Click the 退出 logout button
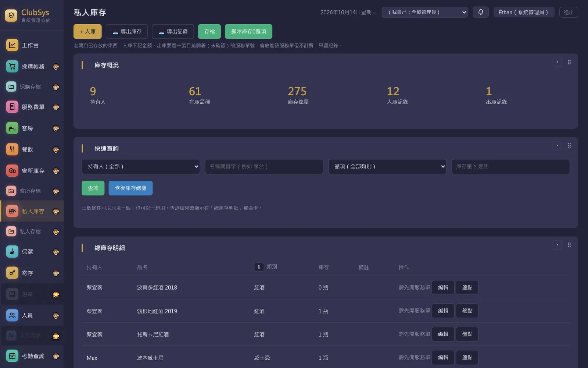 569,12
